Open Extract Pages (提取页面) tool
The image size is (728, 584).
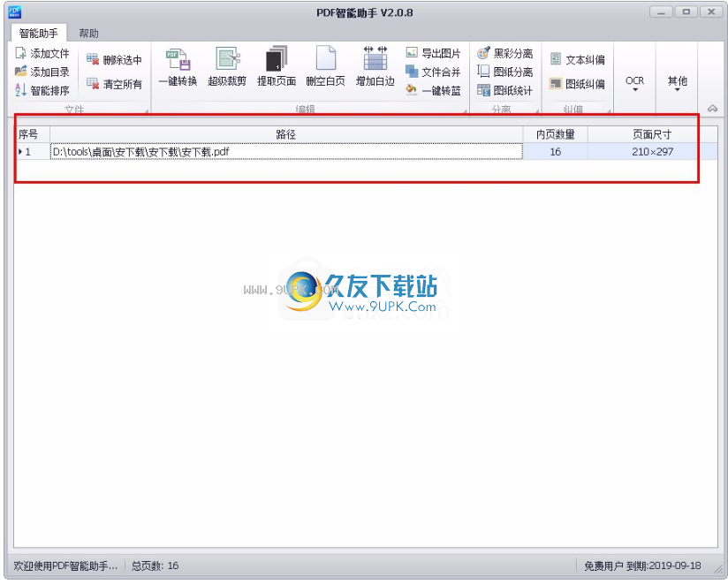tap(277, 66)
